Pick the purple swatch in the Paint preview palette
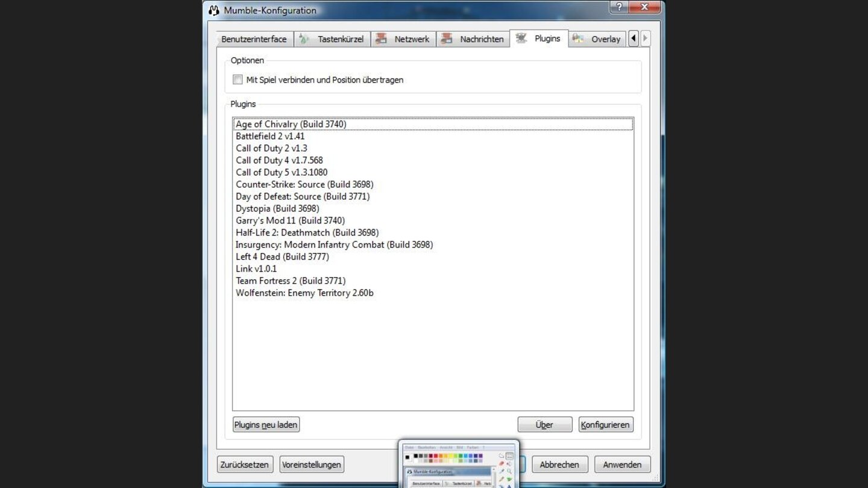Viewport: 868px width, 488px height. (x=480, y=457)
